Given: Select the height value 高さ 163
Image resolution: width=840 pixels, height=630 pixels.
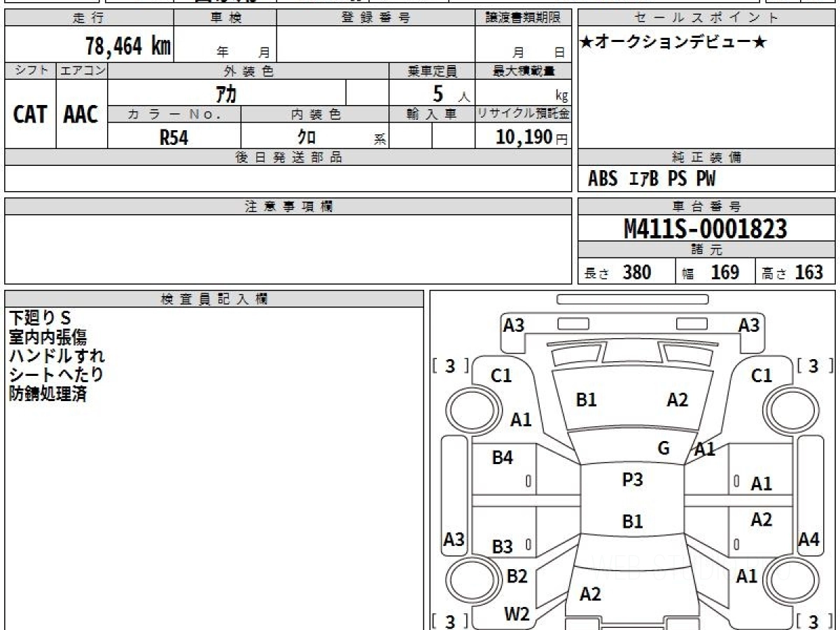Looking at the screenshot, I should [x=792, y=272].
